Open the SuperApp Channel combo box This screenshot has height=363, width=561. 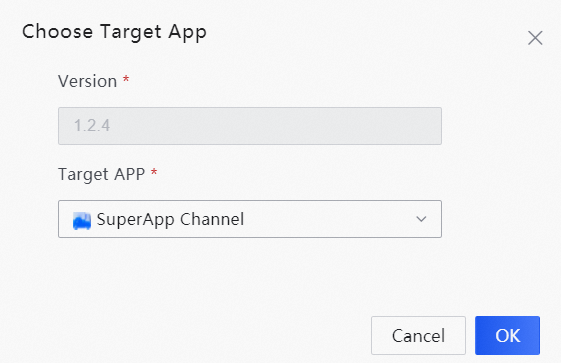(250, 219)
